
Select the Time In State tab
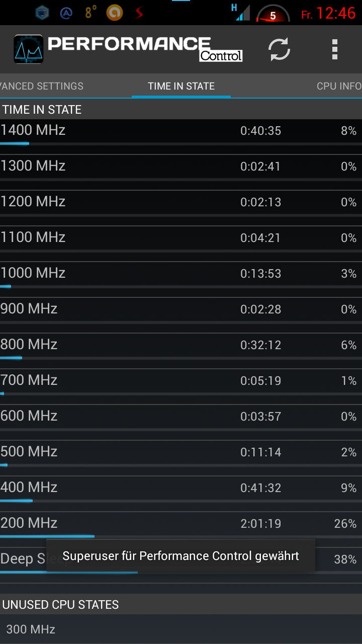(x=181, y=86)
